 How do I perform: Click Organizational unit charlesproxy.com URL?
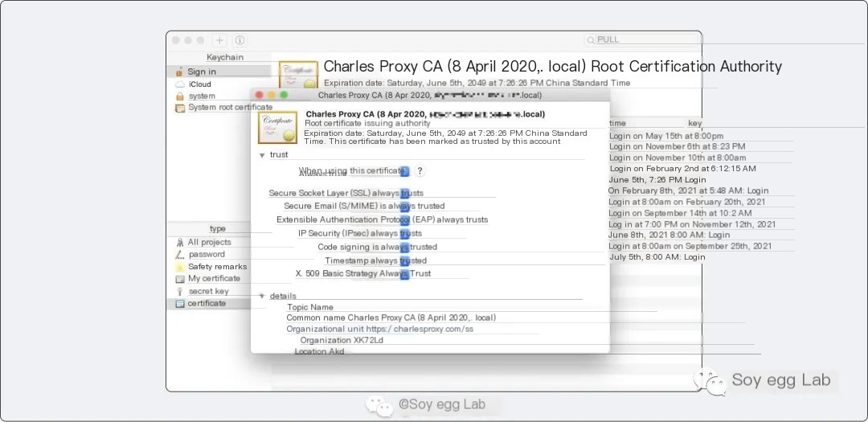tap(379, 329)
